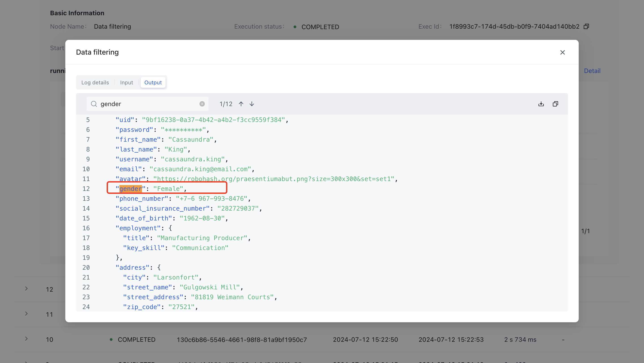Copy output content to clipboard
Viewport: 644px width, 363px height.
click(x=555, y=104)
